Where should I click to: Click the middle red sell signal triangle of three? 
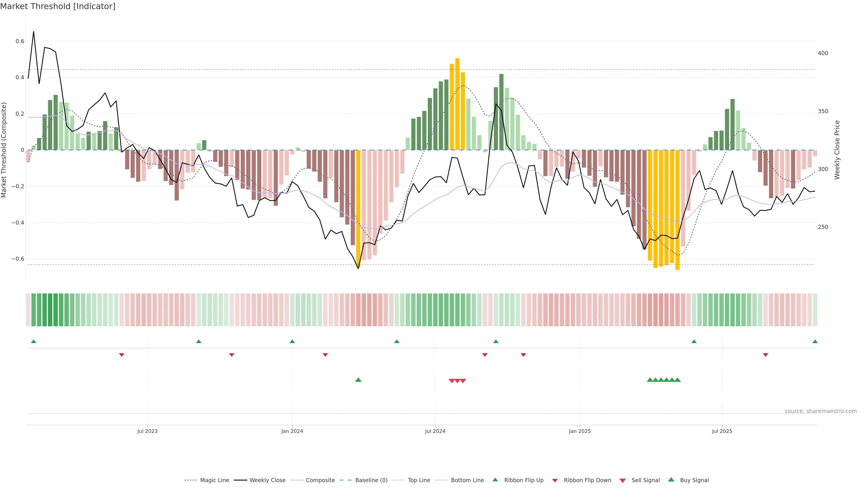(457, 381)
